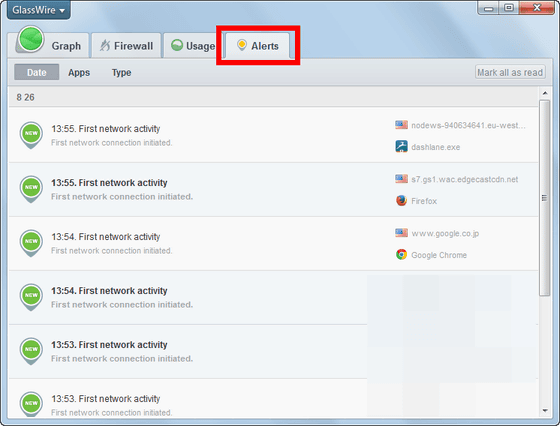The width and height of the screenshot is (560, 426).
Task: Click the Alerts tab bell icon
Action: tap(242, 45)
